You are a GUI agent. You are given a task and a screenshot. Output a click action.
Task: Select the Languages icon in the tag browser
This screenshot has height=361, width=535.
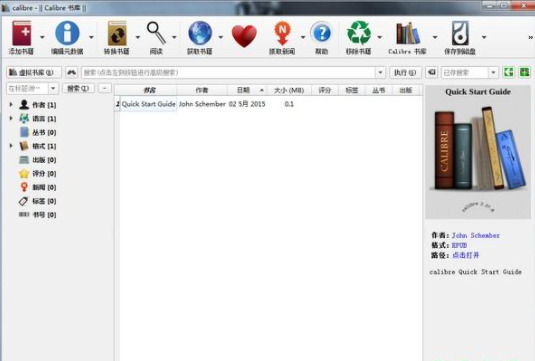click(x=24, y=118)
